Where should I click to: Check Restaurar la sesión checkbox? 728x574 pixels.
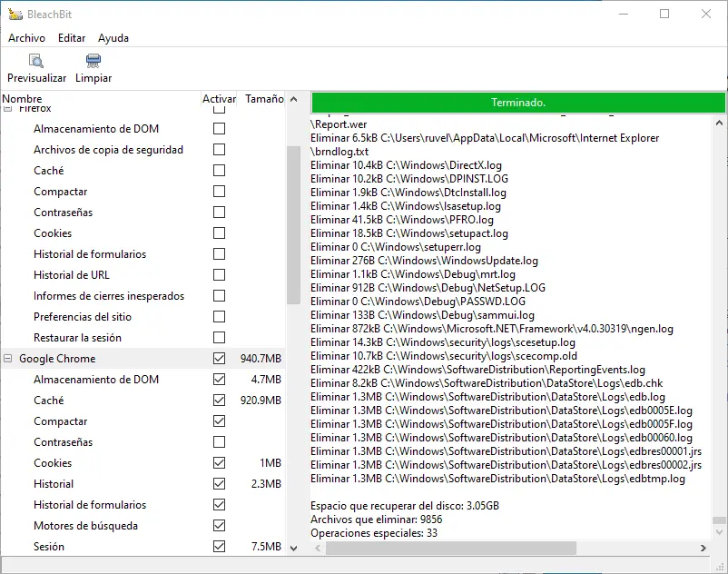coord(219,338)
